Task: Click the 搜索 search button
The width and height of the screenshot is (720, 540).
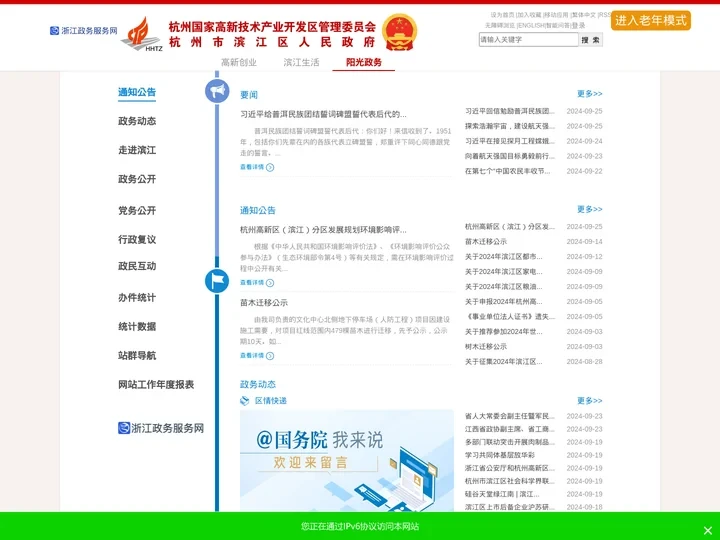Action: tap(591, 40)
